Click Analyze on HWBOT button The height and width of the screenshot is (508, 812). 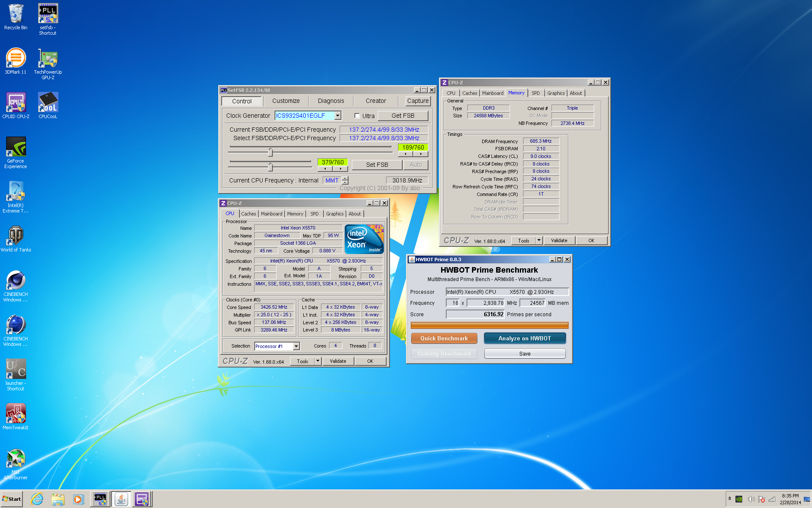pyautogui.click(x=524, y=338)
